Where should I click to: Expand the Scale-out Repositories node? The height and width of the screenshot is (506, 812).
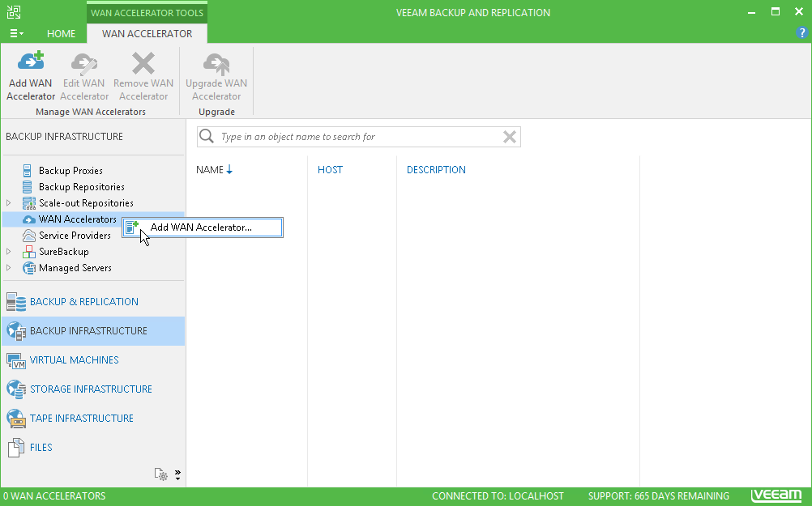click(x=9, y=203)
